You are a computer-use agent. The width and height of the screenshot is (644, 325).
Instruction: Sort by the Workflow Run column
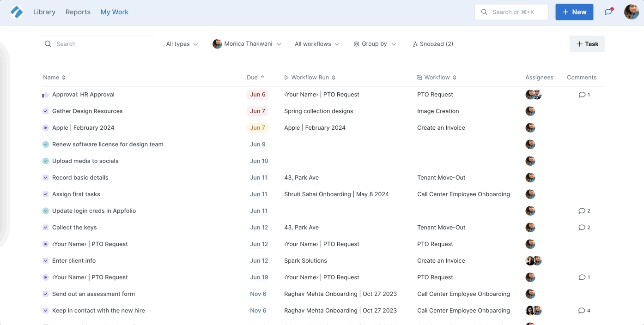pyautogui.click(x=334, y=78)
